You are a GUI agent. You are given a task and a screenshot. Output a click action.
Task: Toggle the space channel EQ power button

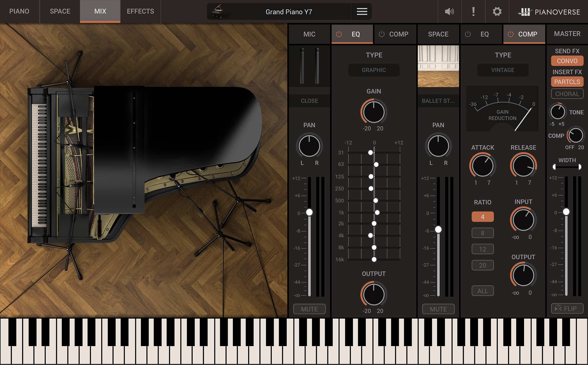pyautogui.click(x=468, y=34)
